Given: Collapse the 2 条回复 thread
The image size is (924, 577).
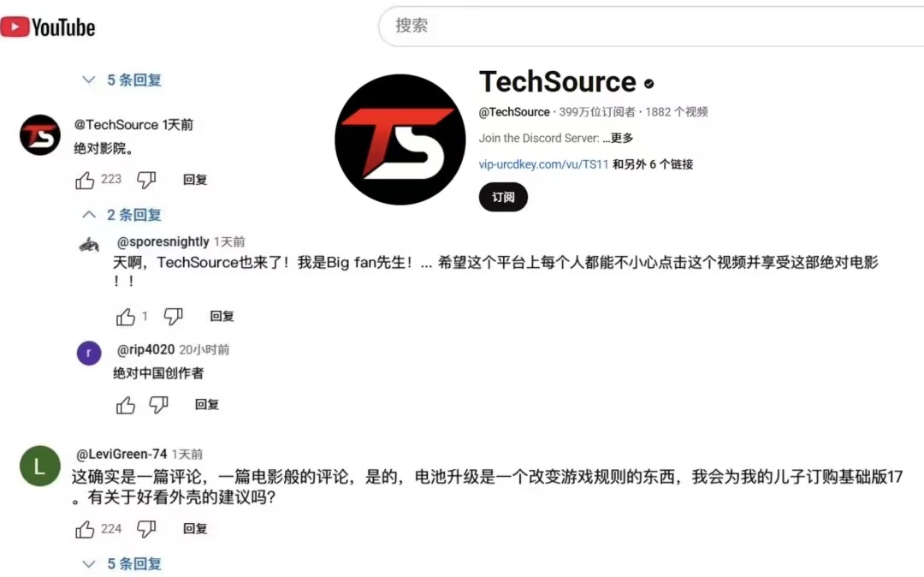Looking at the screenshot, I should (122, 215).
